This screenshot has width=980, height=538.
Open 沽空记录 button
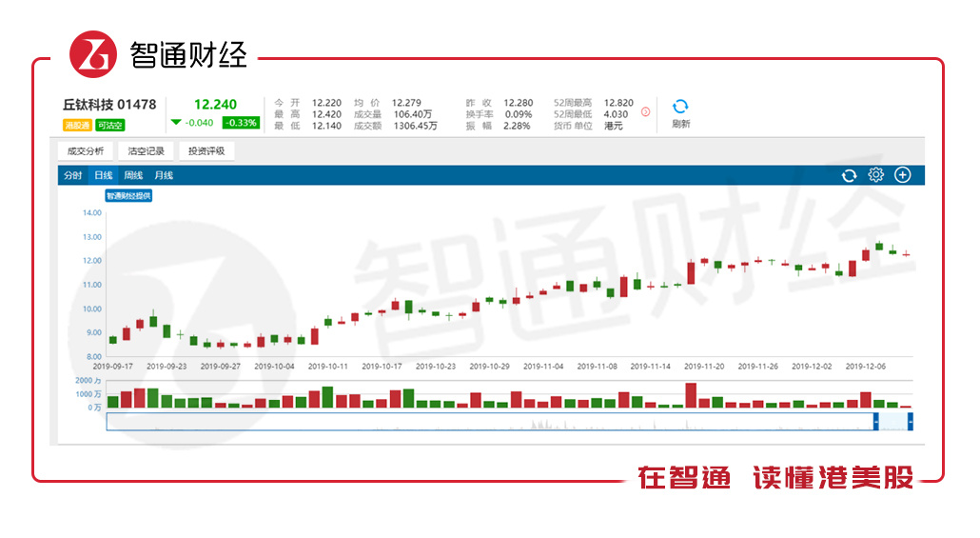146,150
